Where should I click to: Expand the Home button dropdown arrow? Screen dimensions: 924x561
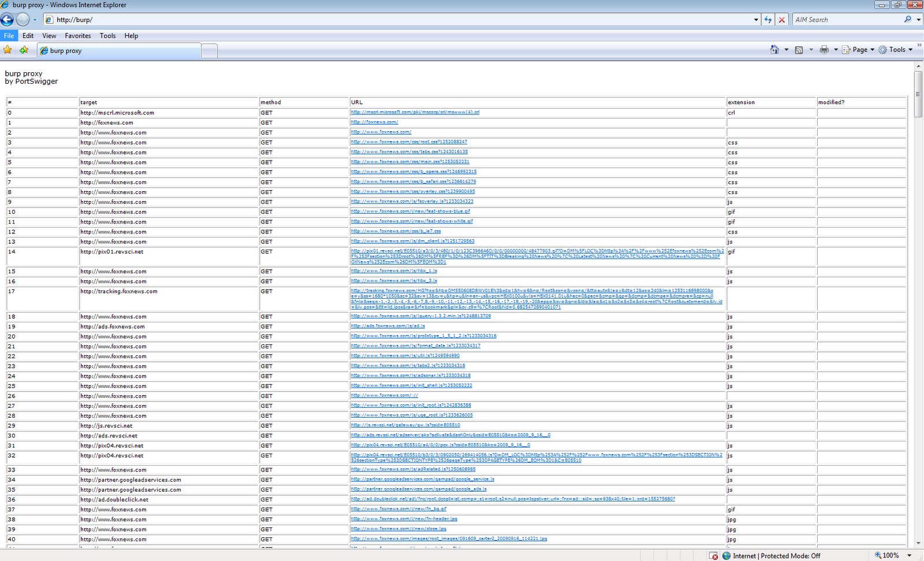(x=786, y=50)
